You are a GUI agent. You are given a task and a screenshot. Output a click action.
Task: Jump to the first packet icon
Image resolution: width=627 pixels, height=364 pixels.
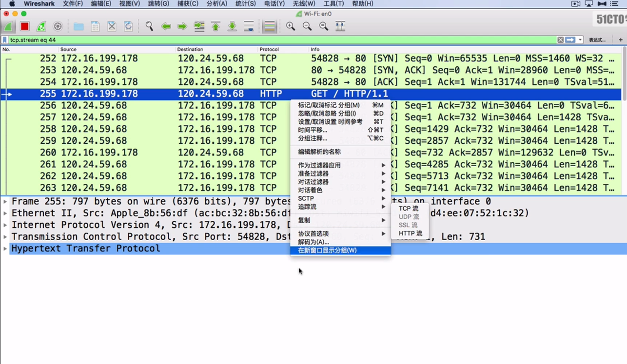[x=216, y=26]
